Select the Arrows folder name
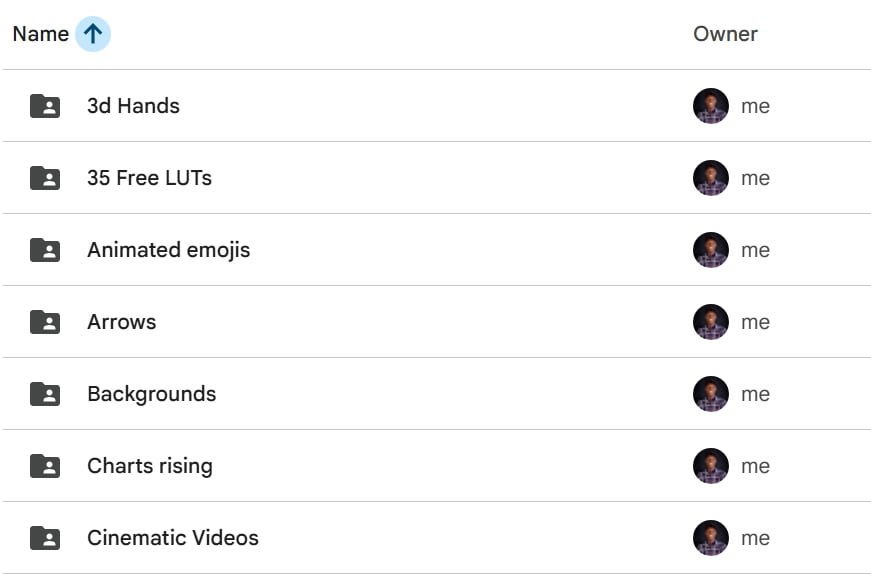The height and width of the screenshot is (575, 871). (121, 322)
